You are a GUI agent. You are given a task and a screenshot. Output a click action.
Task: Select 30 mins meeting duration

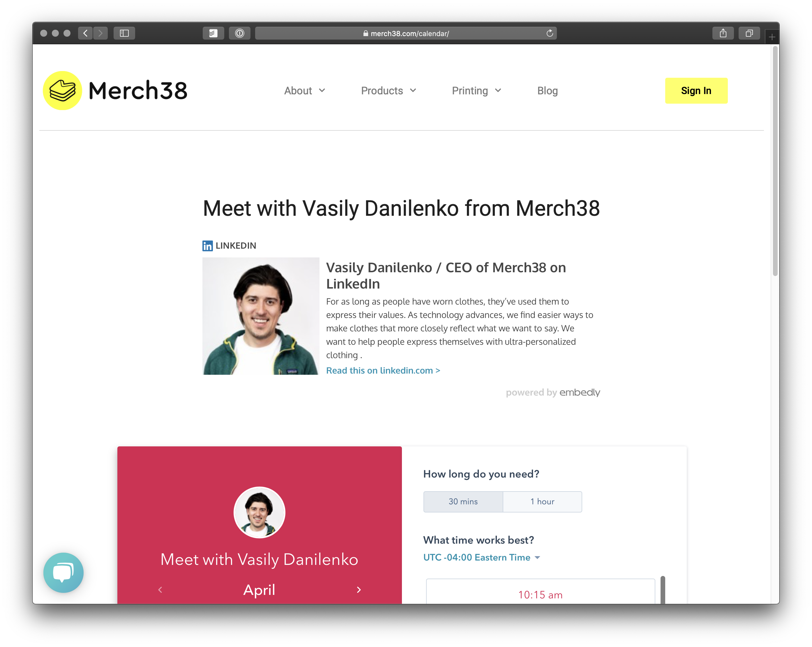(x=463, y=501)
